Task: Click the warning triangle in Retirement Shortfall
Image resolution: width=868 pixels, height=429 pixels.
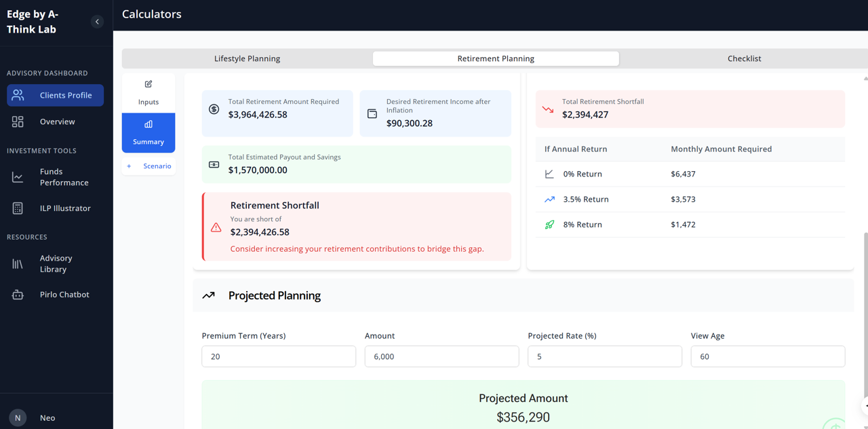Action: pos(216,227)
